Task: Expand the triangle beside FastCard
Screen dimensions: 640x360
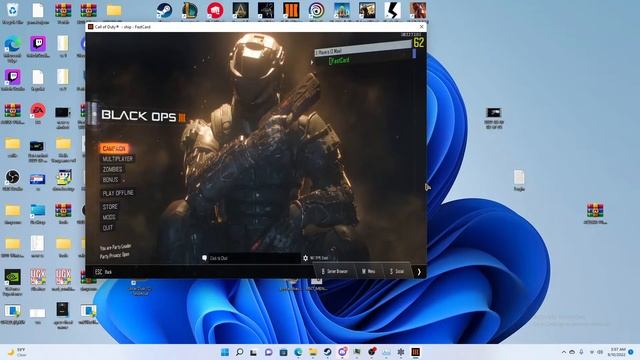Action: click(x=312, y=62)
